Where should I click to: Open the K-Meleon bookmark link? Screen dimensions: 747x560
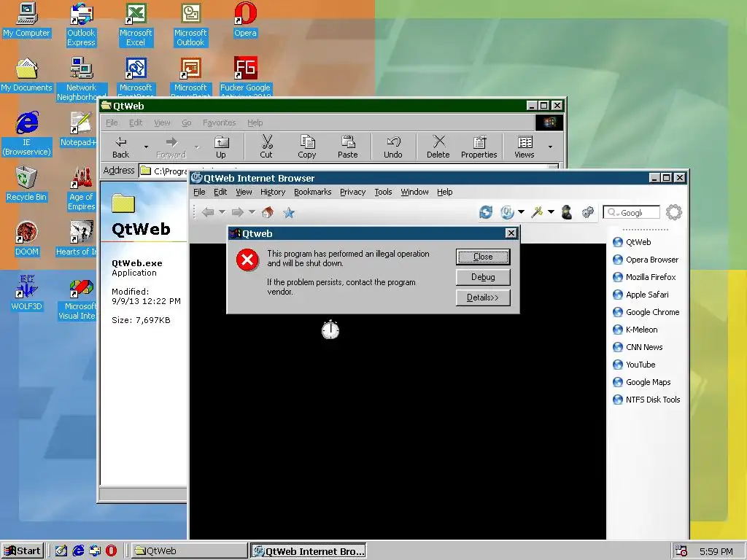pos(635,330)
